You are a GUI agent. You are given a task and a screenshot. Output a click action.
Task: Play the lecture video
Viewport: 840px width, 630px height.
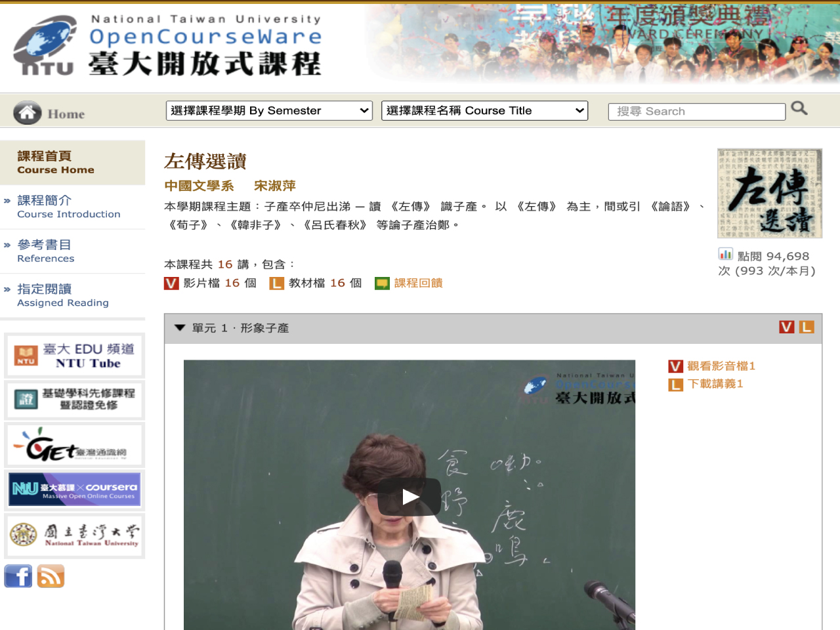click(x=409, y=497)
